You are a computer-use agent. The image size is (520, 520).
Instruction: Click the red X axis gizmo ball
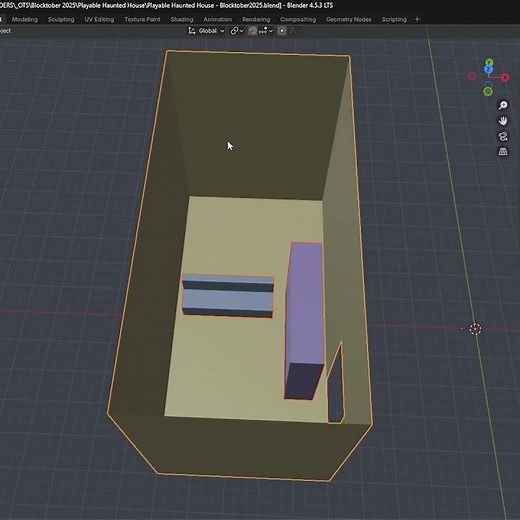pyautogui.click(x=505, y=78)
